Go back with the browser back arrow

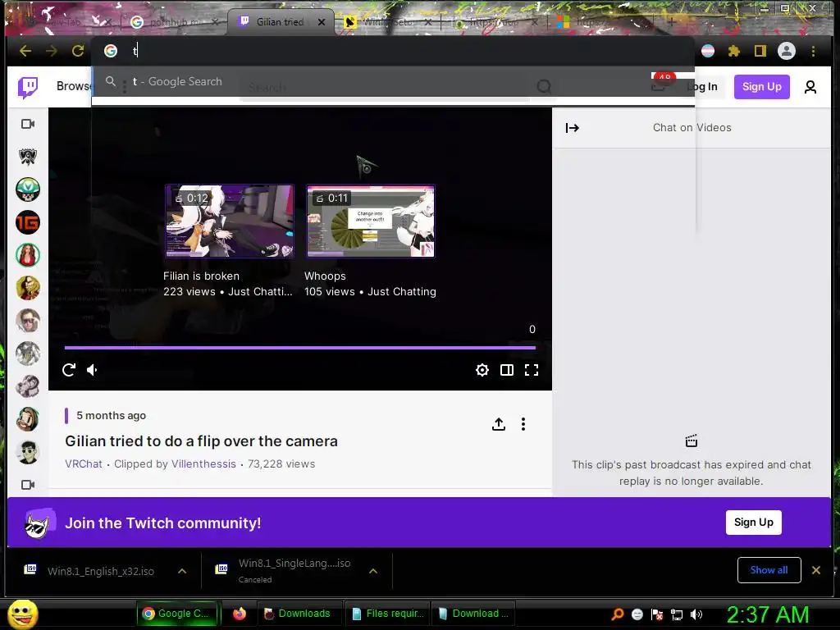pyautogui.click(x=25, y=51)
